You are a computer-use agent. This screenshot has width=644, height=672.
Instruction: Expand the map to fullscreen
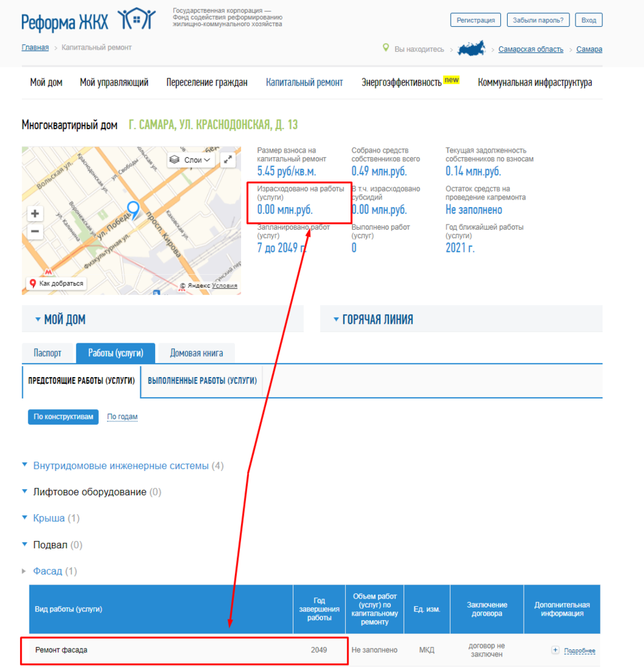coord(228,160)
